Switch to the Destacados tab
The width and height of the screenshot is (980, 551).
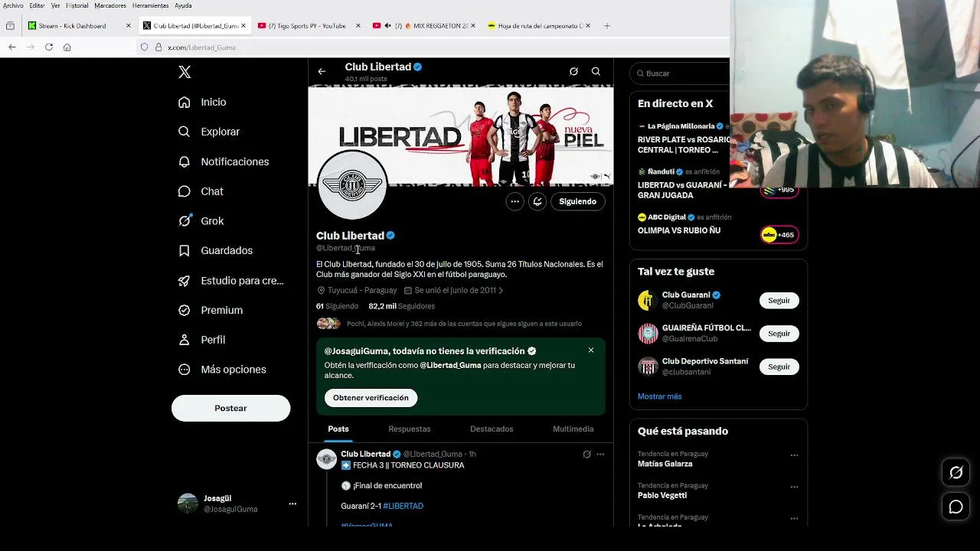pyautogui.click(x=492, y=429)
